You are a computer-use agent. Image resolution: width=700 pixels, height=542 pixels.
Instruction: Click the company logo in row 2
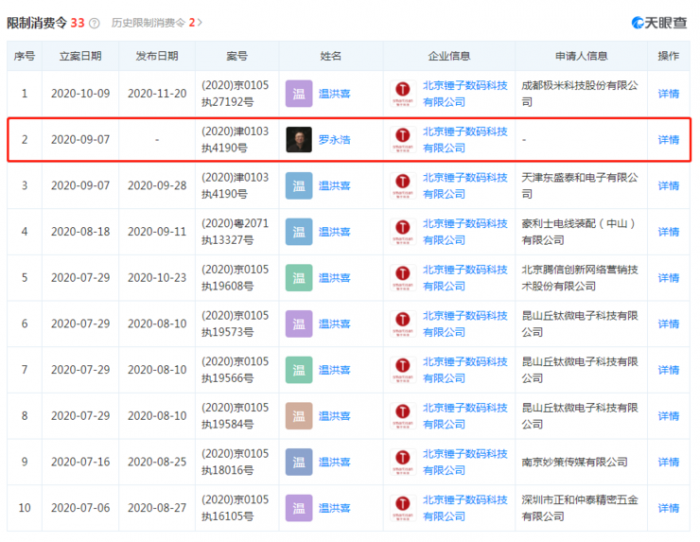coord(403,140)
